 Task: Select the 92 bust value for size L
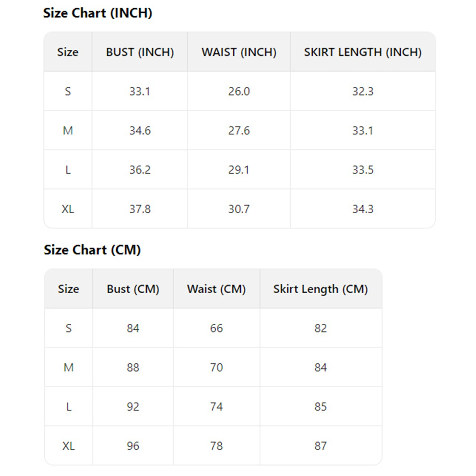coord(133,407)
